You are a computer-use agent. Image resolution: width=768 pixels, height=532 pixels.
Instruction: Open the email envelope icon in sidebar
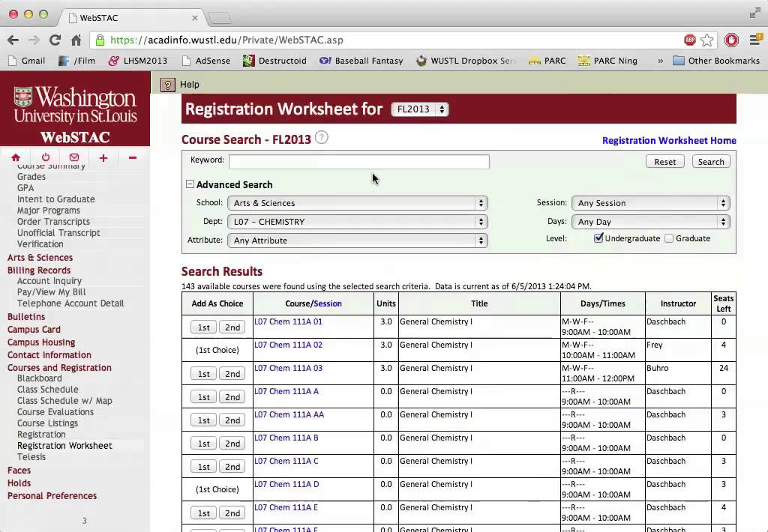click(73, 157)
